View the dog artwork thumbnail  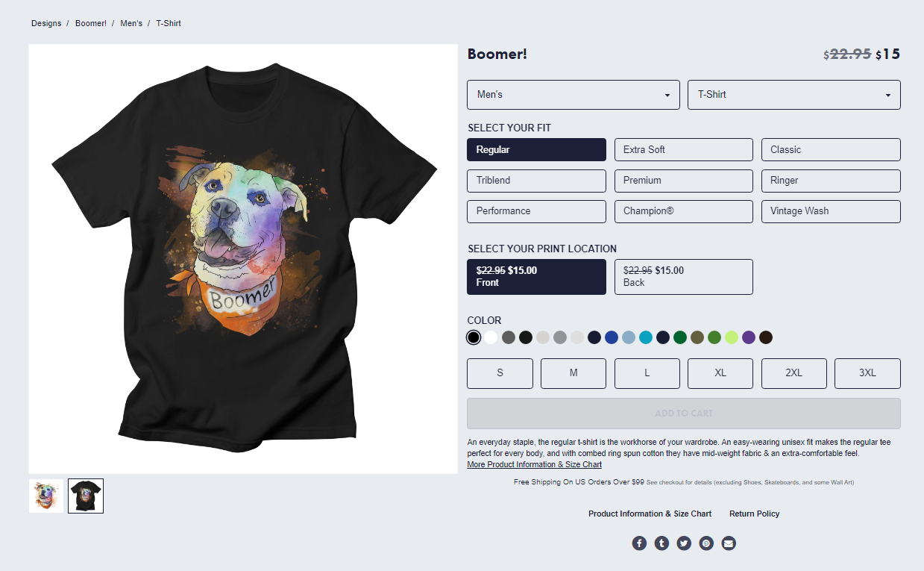point(46,496)
